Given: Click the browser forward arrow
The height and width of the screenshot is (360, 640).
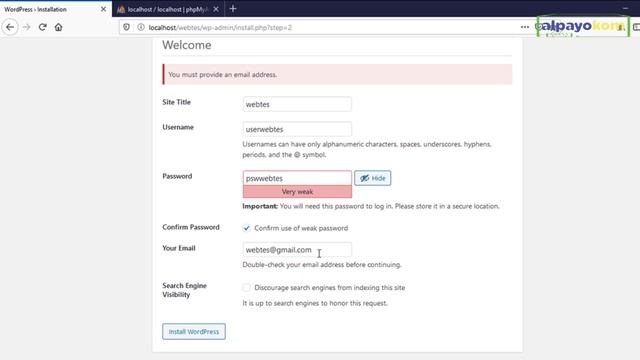Looking at the screenshot, I should coord(27,27).
